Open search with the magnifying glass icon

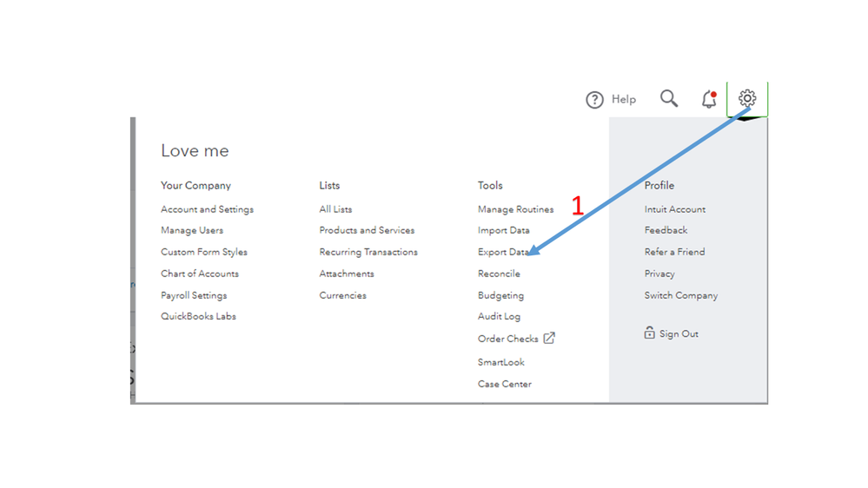pos(668,99)
